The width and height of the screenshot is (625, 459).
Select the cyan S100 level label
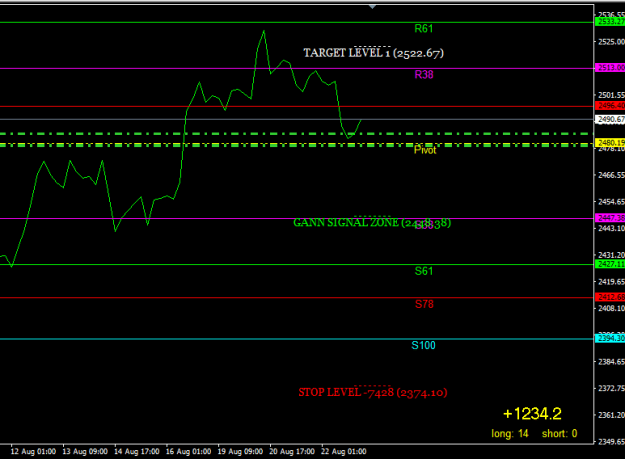[423, 345]
